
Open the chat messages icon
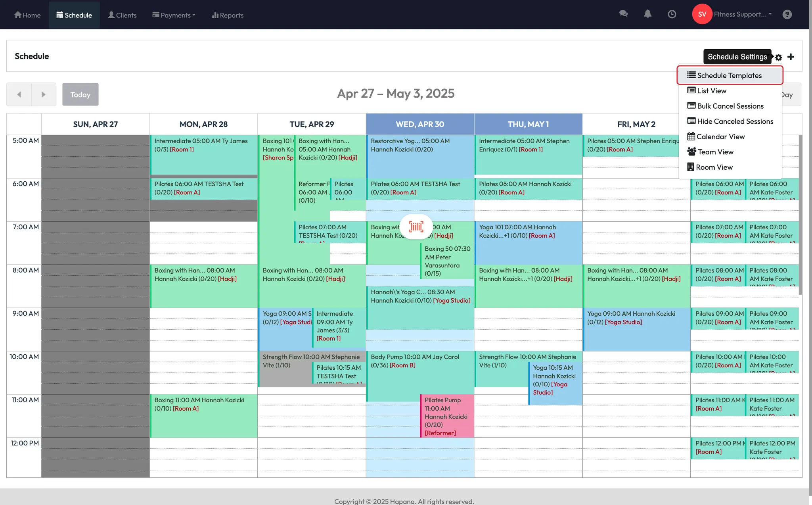point(623,14)
